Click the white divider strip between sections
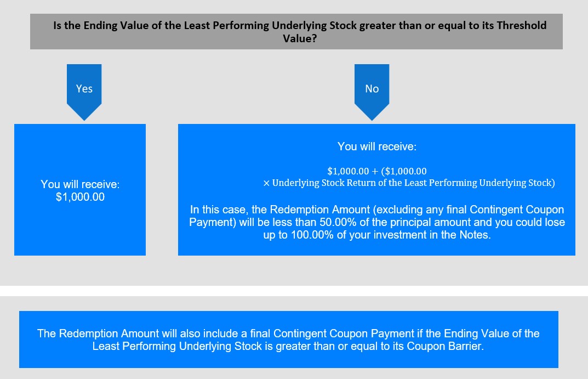The height and width of the screenshot is (379, 588). [x=294, y=291]
